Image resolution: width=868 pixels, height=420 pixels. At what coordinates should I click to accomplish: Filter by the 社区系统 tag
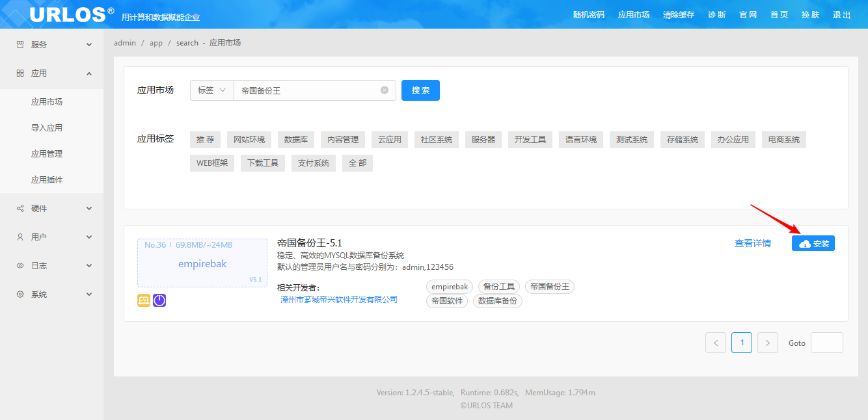coord(437,140)
